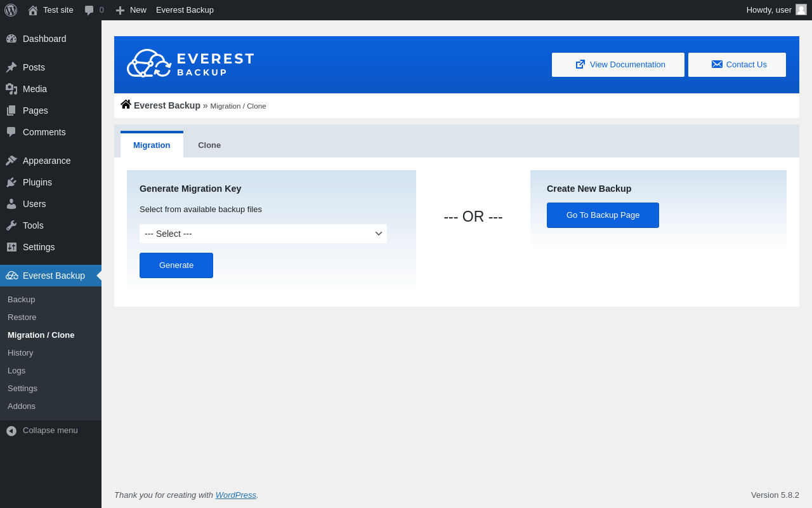Click the View Documentation button
Viewport: 812px width, 508px height.
click(618, 65)
